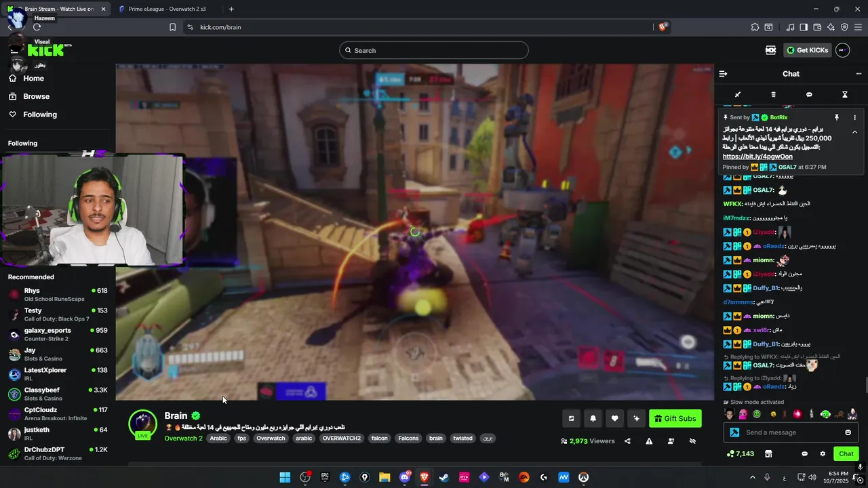This screenshot has height=488, width=868.
Task: Open Discord from the Windows taskbar
Action: click(x=405, y=477)
